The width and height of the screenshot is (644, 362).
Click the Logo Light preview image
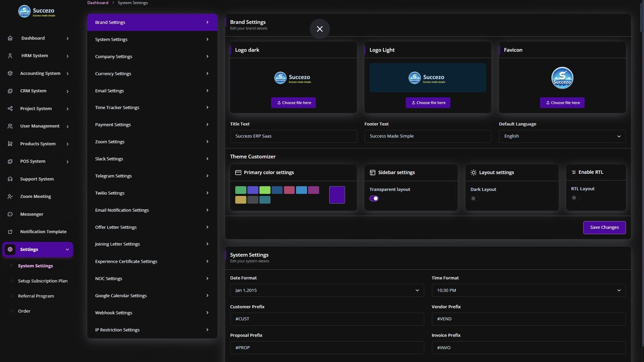click(x=427, y=78)
